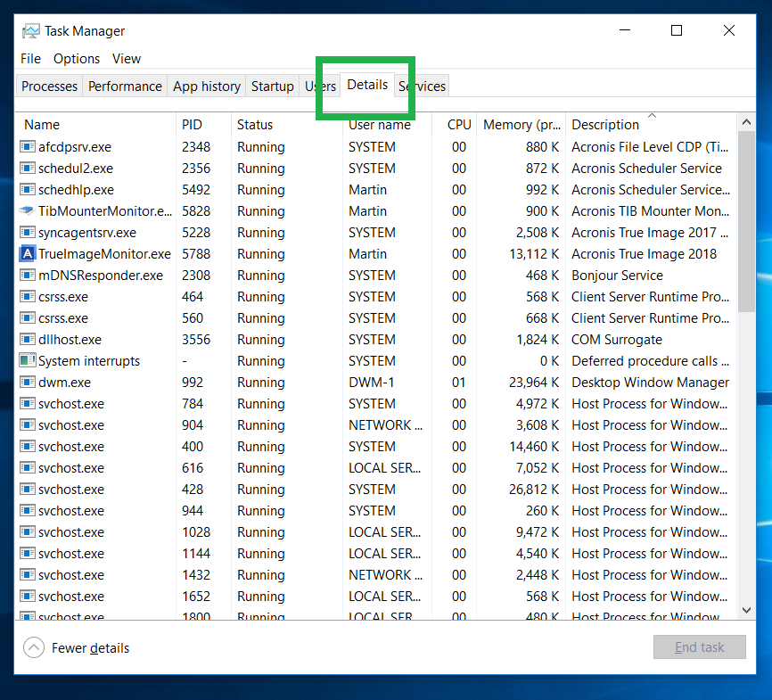Screen dimensions: 772x700
Task: Click the 26,812 K memory value
Action: 534,490
